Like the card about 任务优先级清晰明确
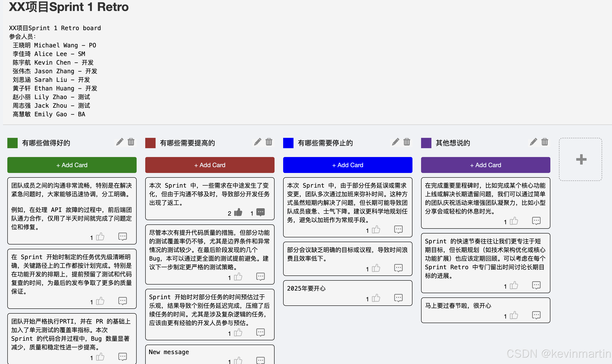Viewport: 612px width, 364px height. point(100,301)
